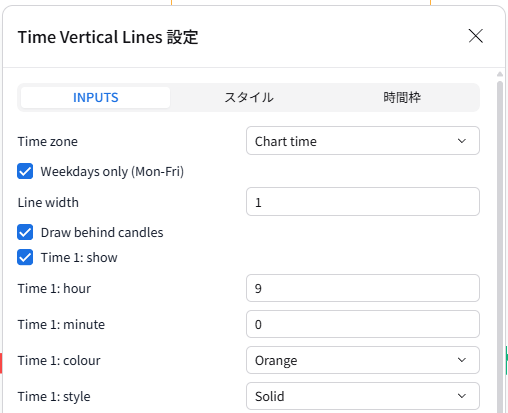Screen dimensions: 508x413
Task: Click the Time 1: hour label
Action: point(54,288)
